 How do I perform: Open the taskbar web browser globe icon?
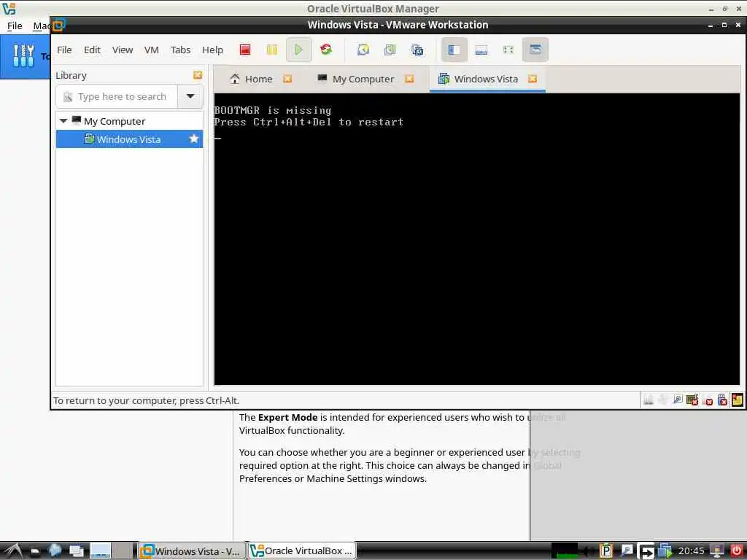(x=55, y=551)
